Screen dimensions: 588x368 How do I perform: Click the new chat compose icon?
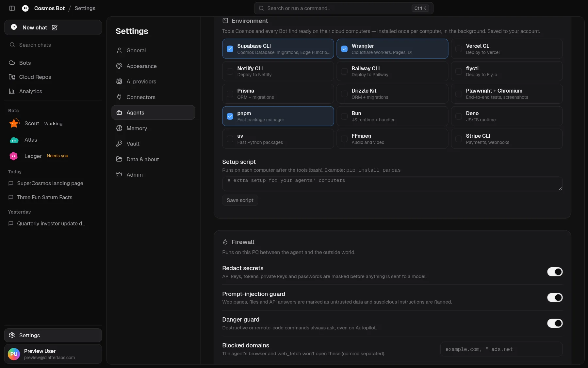tap(55, 27)
